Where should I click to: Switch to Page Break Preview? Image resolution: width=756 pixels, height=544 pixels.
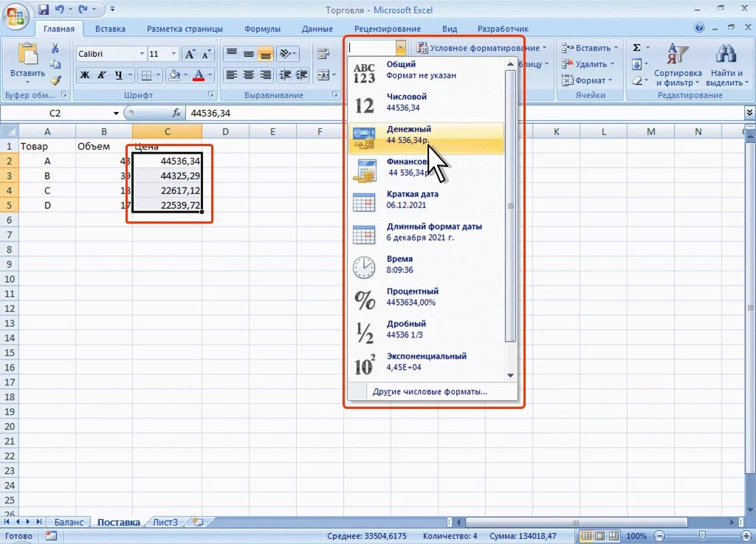tap(614, 536)
